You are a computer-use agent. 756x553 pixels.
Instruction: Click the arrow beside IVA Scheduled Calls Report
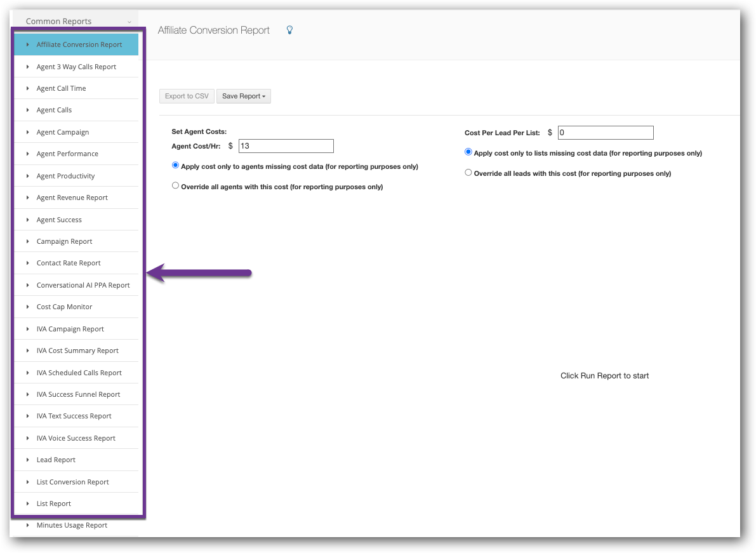click(x=27, y=373)
